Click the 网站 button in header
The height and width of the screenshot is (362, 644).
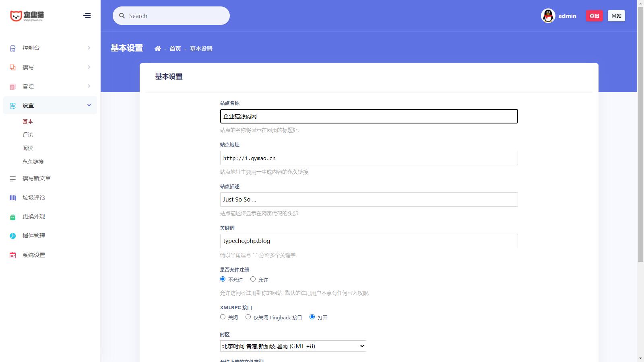[x=616, y=16]
